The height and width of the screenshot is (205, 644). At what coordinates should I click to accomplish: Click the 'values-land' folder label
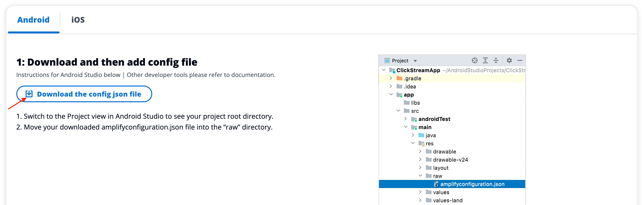(x=447, y=200)
